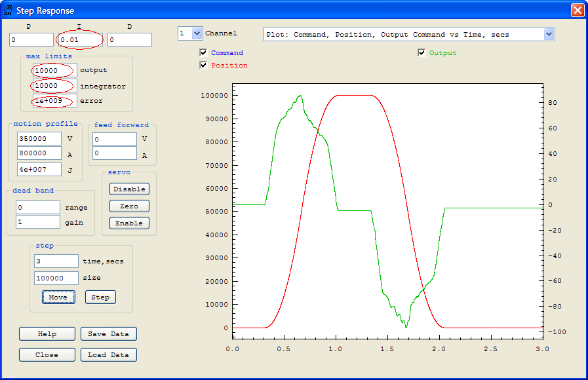Image resolution: width=588 pixels, height=380 pixels.
Task: Toggle the Command plot checkbox
Action: (x=203, y=52)
